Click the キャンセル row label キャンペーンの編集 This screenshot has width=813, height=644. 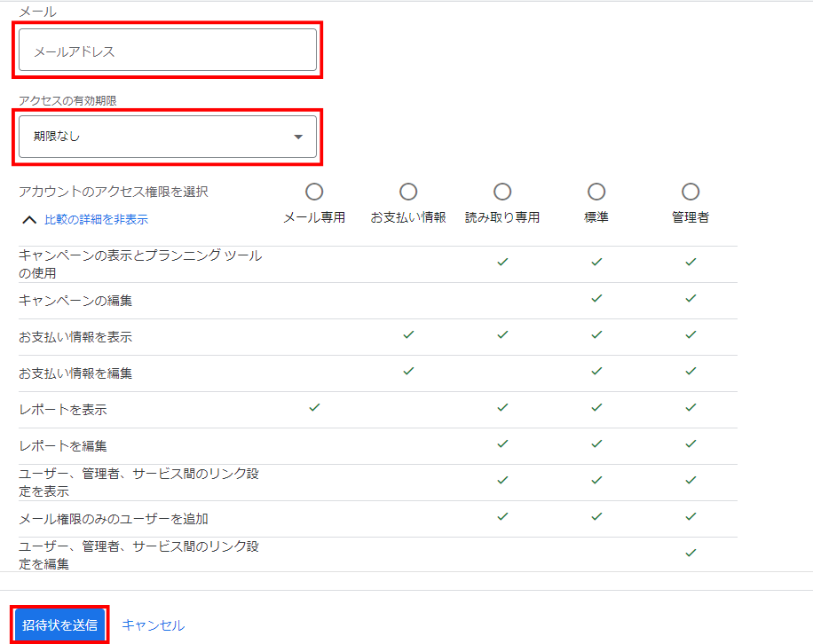pos(75,301)
